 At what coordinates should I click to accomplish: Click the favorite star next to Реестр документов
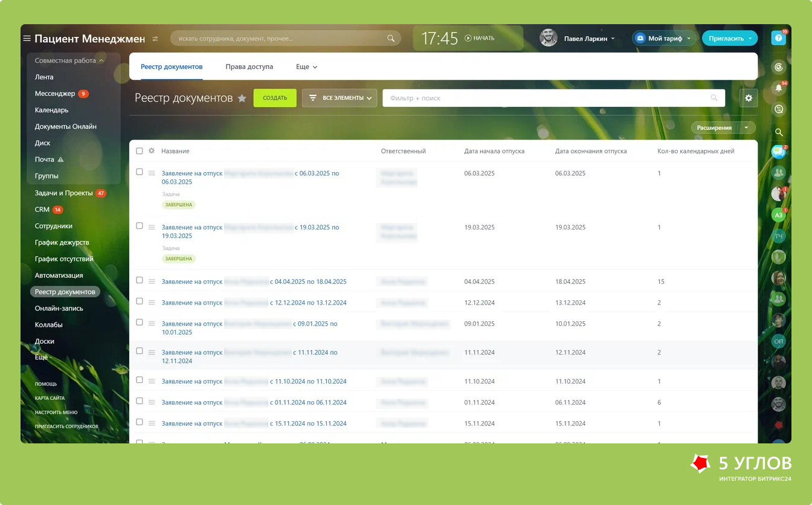242,98
